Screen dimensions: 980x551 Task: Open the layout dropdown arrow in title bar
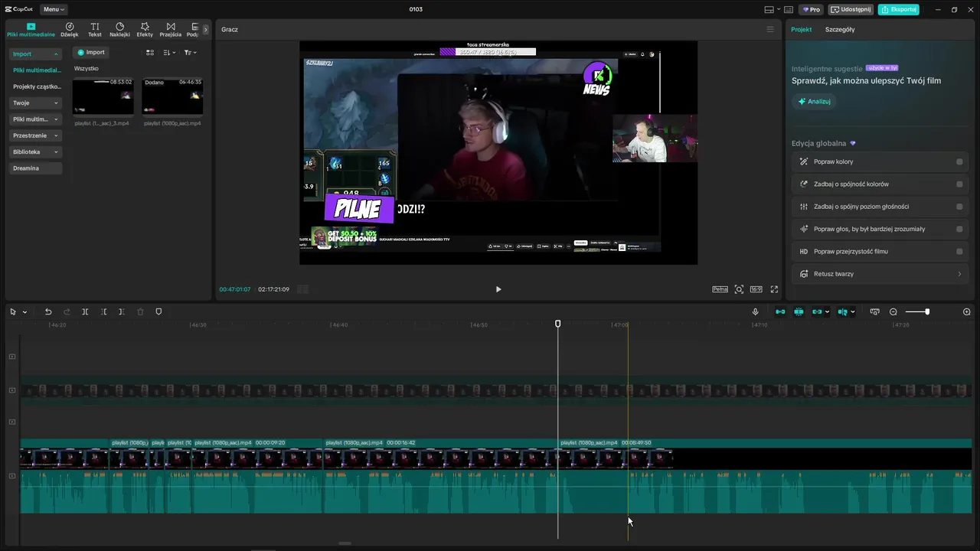(778, 9)
